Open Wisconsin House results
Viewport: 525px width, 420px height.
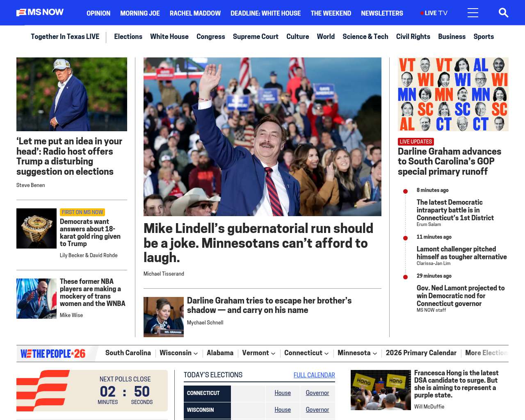[x=283, y=410]
